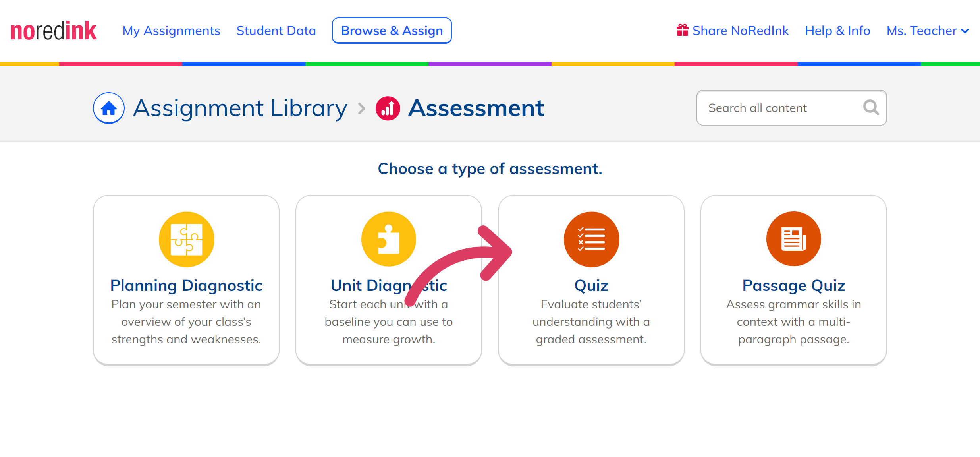
Task: Select the Unit Diagnostic puzzle piece icon
Action: point(389,239)
